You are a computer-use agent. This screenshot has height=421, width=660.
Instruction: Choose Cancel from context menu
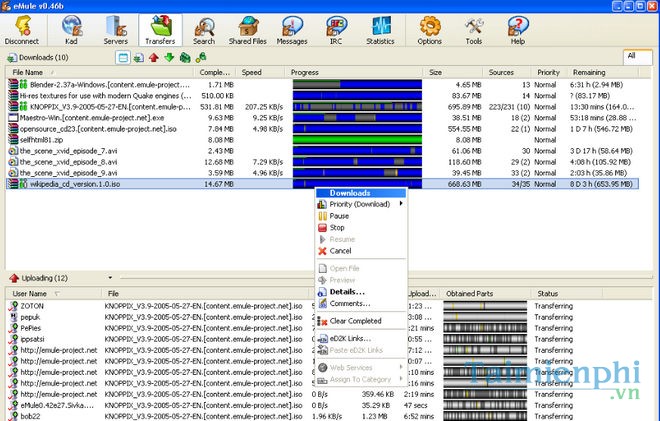click(361, 251)
